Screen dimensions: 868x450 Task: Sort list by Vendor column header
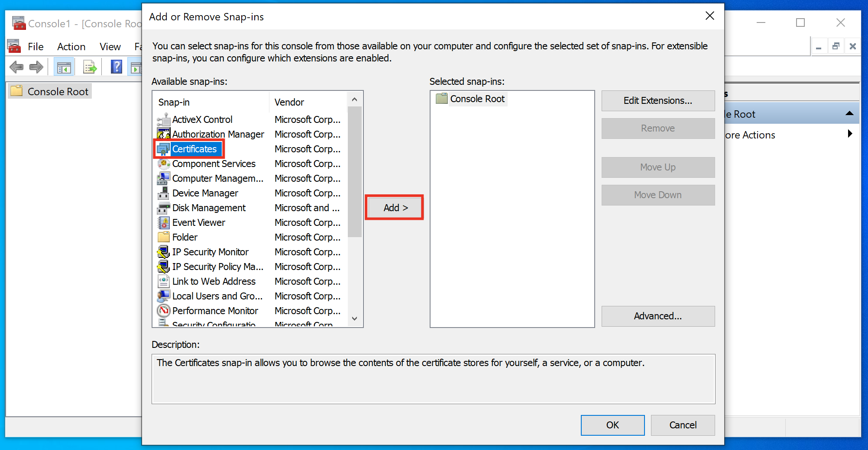click(x=289, y=103)
